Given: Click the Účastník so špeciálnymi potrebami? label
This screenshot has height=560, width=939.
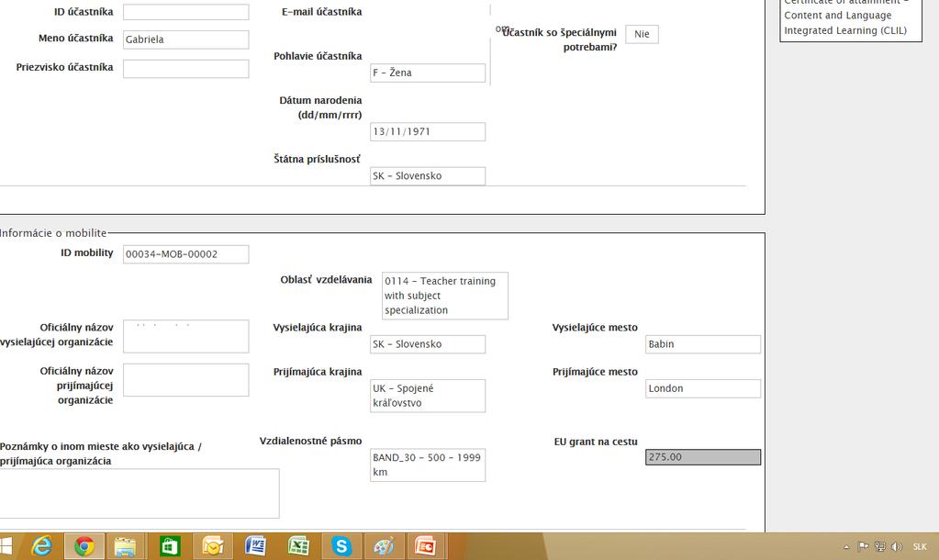Looking at the screenshot, I should (559, 39).
